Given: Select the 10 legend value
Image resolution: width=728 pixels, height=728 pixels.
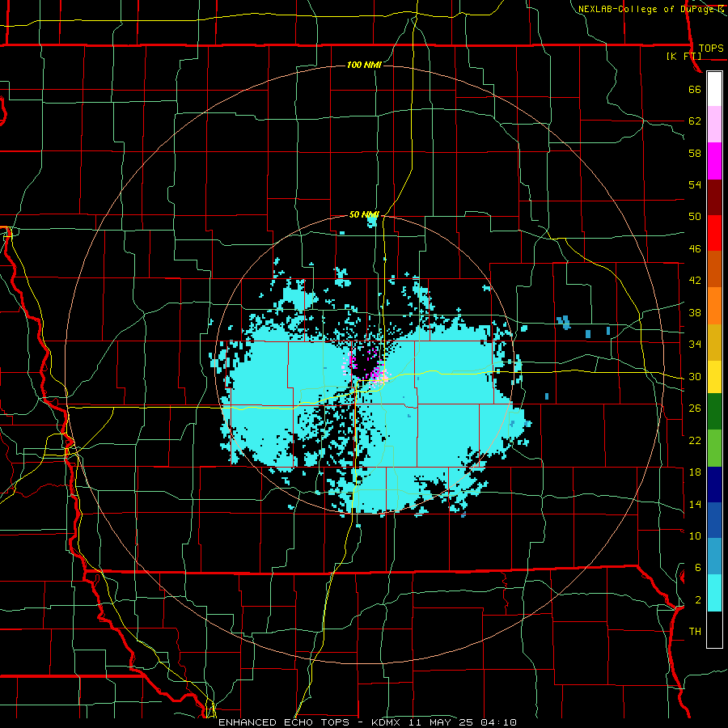Looking at the screenshot, I should [x=695, y=535].
